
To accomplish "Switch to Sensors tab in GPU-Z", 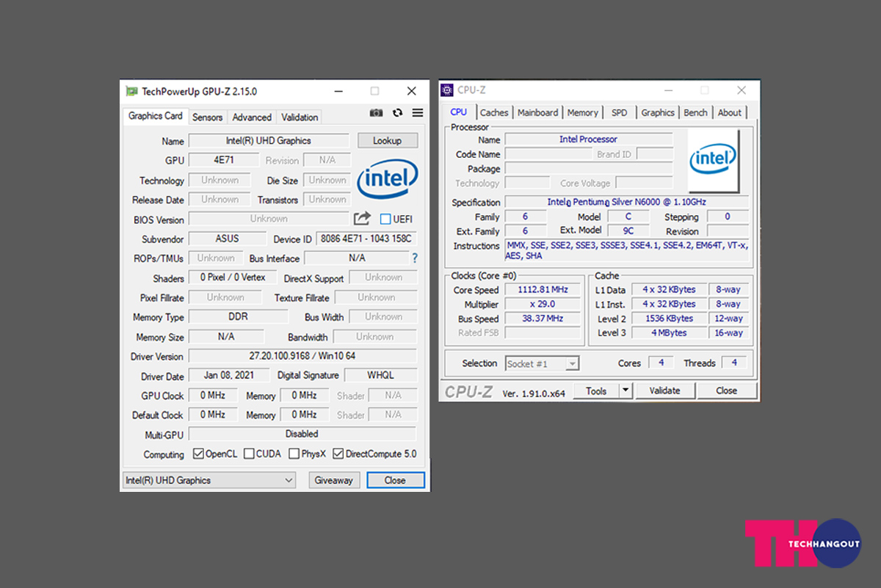I will 208,117.
